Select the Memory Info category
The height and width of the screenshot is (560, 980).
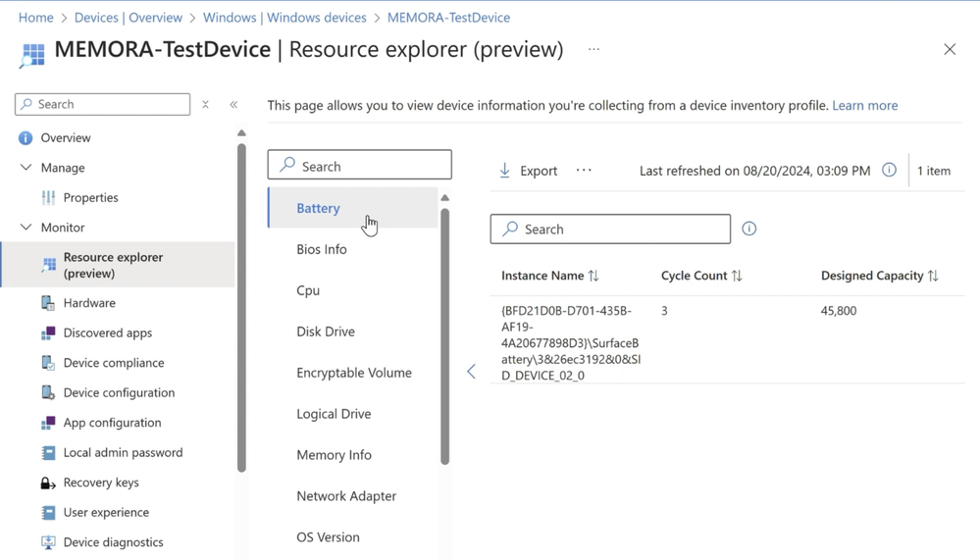[353, 456]
